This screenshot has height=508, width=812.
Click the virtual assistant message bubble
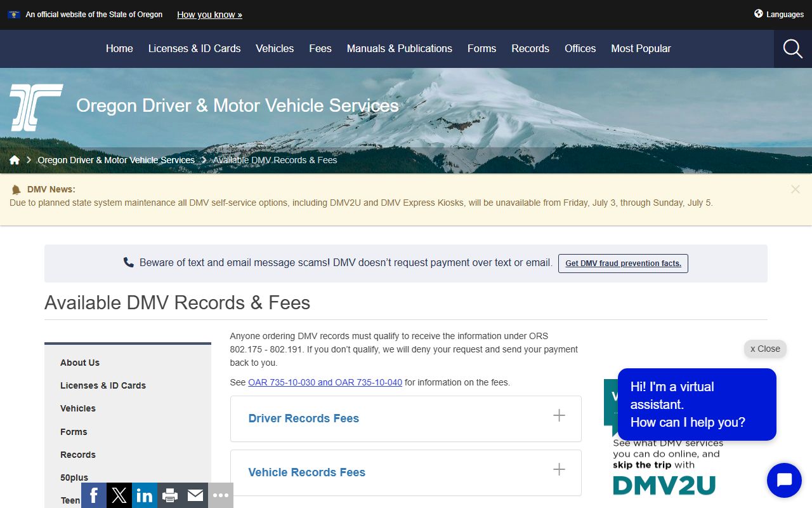(697, 404)
